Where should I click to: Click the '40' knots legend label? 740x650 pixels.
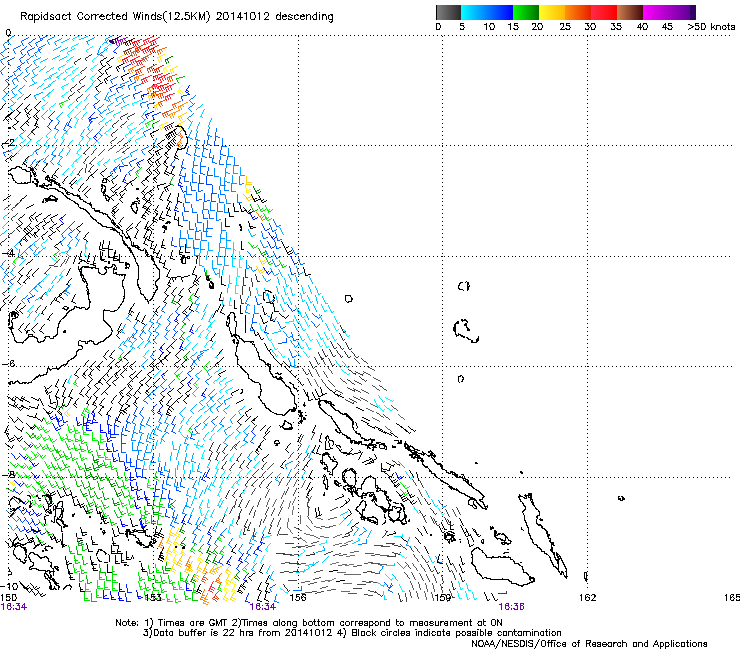click(642, 27)
